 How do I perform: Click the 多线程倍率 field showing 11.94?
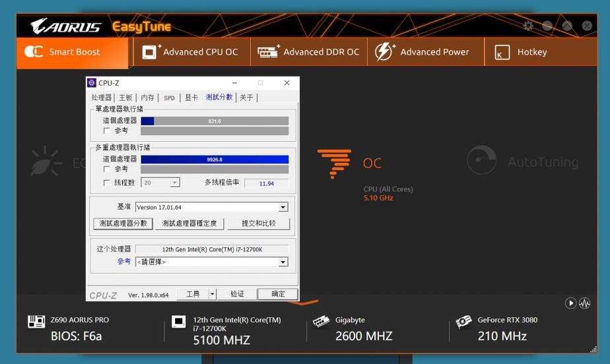(x=267, y=183)
